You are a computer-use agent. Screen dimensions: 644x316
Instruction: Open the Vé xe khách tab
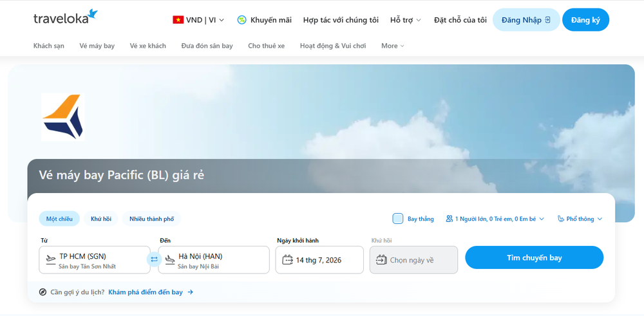click(x=148, y=46)
